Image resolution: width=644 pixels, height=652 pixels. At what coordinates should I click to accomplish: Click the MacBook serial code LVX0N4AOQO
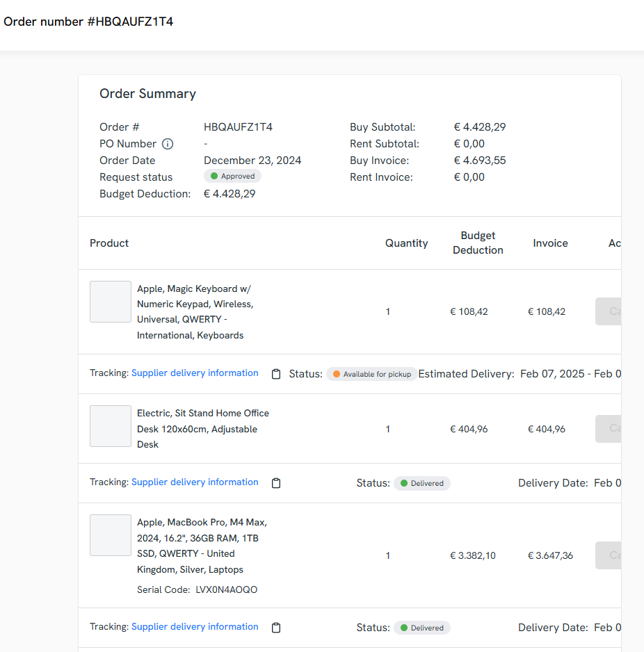coord(226,590)
